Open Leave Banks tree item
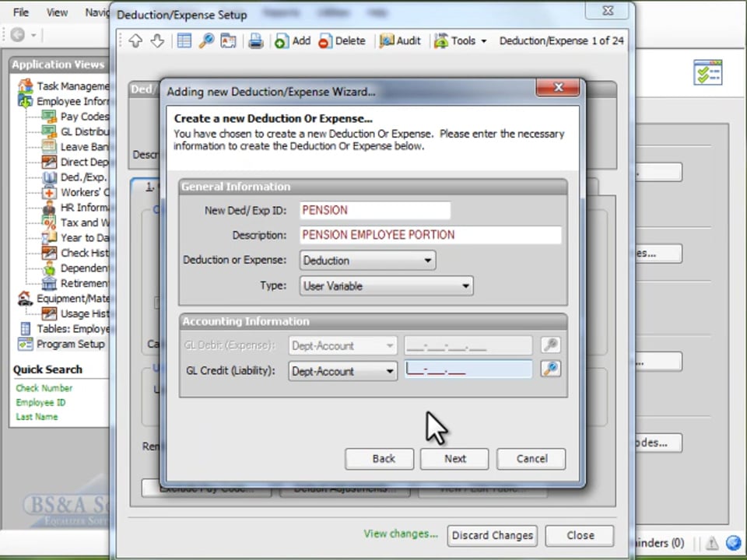 [75, 147]
